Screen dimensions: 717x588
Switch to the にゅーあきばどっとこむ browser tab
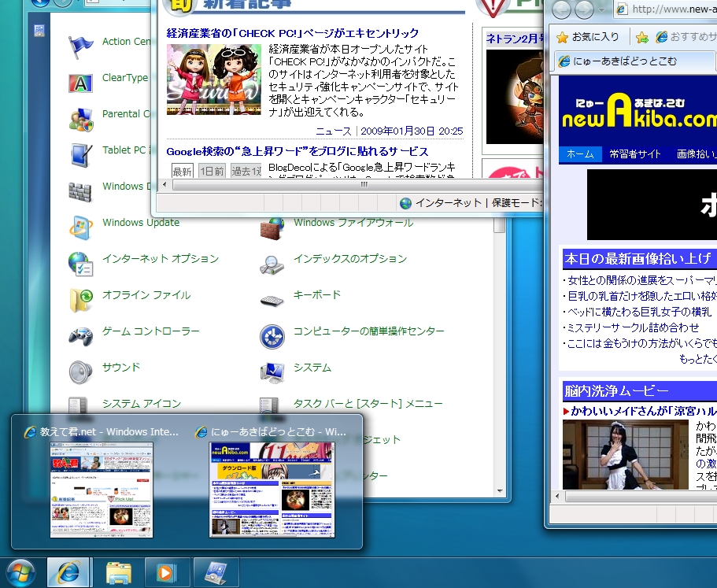tap(636, 61)
